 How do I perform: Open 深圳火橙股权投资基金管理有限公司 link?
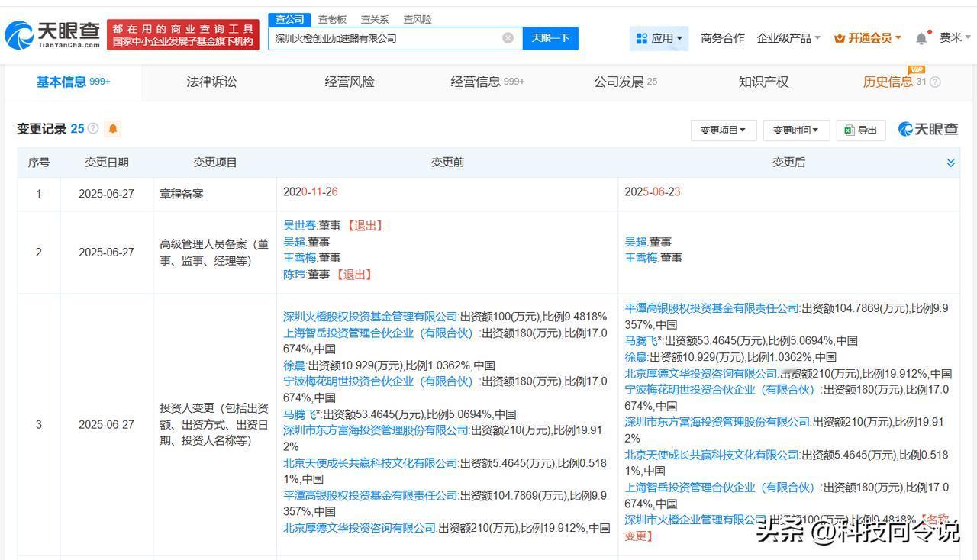pos(370,317)
